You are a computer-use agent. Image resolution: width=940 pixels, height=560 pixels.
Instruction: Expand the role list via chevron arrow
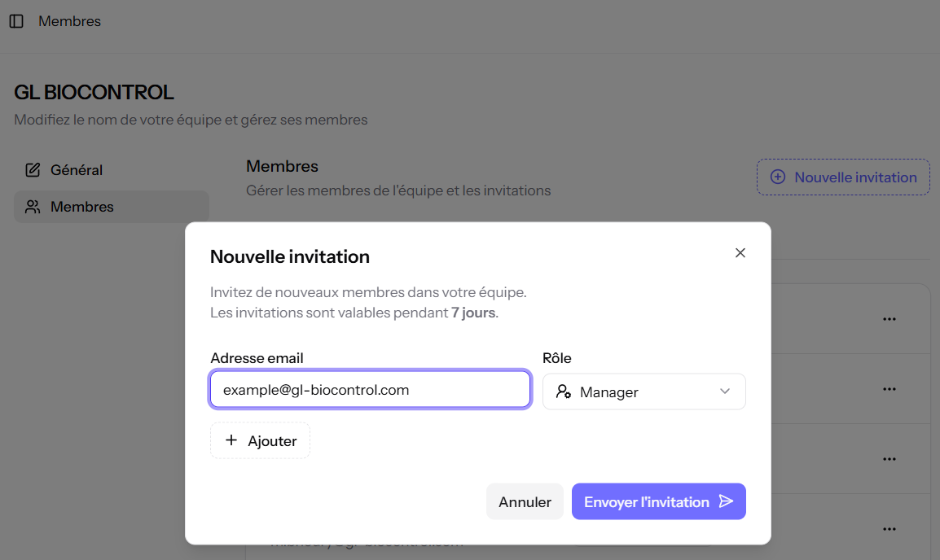[725, 392]
